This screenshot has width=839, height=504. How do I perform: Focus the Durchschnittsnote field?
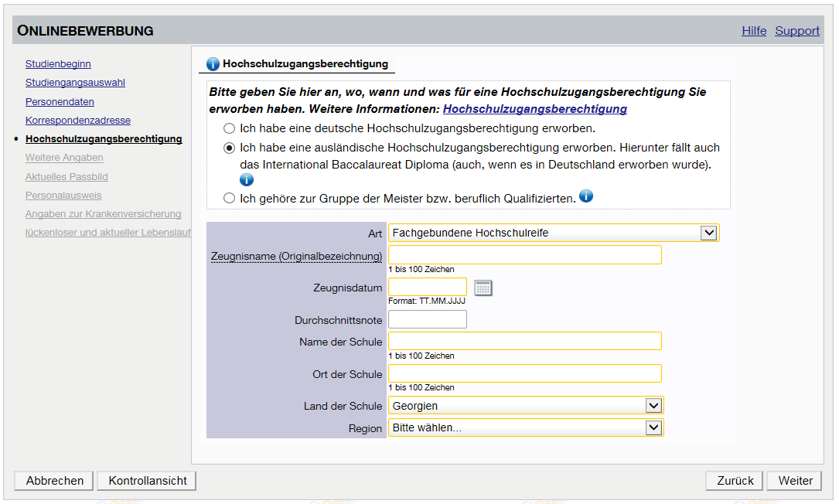point(428,319)
